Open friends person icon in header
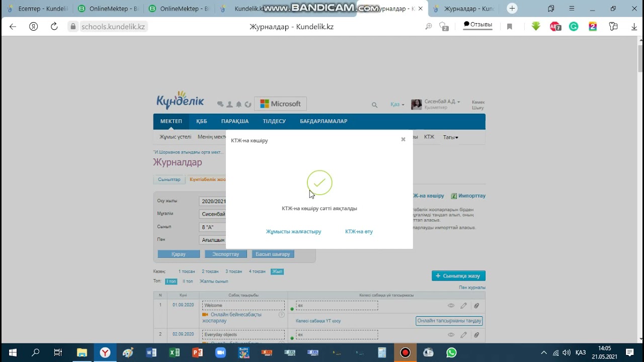The image size is (644, 362). [x=229, y=104]
